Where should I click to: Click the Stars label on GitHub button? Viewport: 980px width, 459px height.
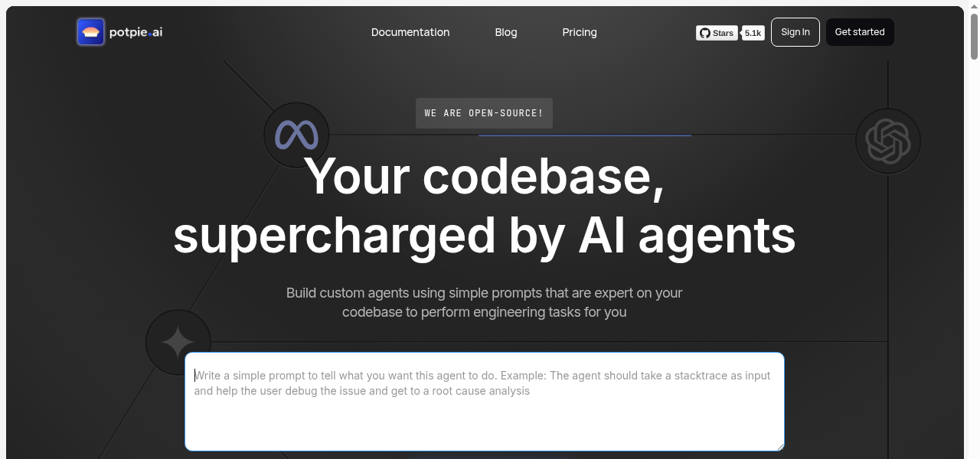click(723, 33)
